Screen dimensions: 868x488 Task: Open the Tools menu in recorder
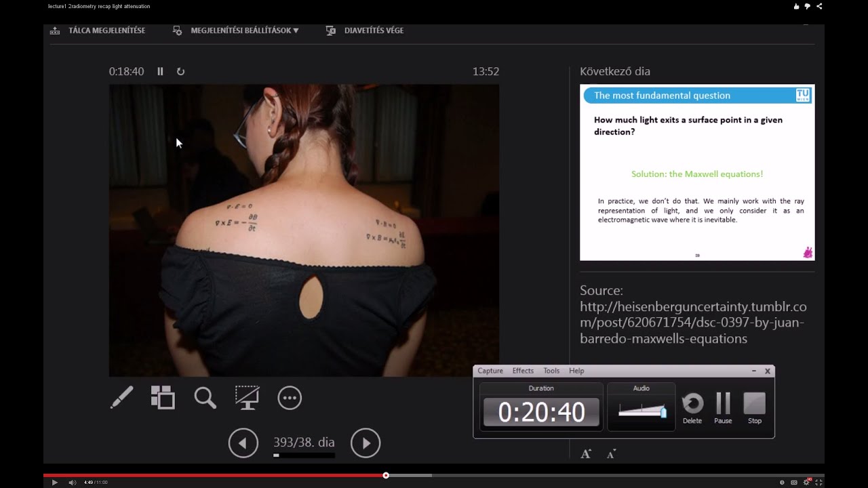551,371
